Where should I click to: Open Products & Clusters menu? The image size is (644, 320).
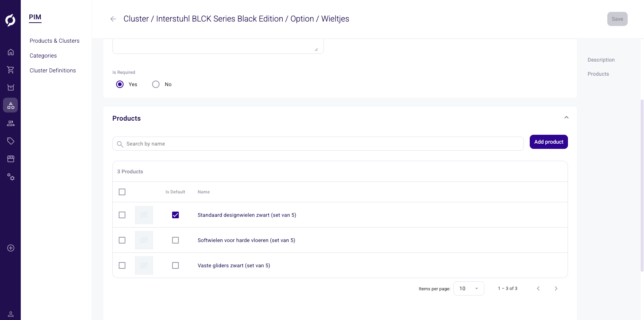coord(55,41)
